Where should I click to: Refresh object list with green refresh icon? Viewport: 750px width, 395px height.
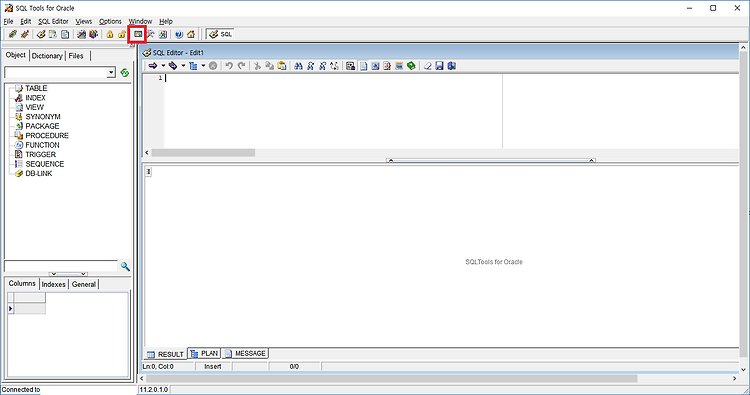click(x=125, y=73)
